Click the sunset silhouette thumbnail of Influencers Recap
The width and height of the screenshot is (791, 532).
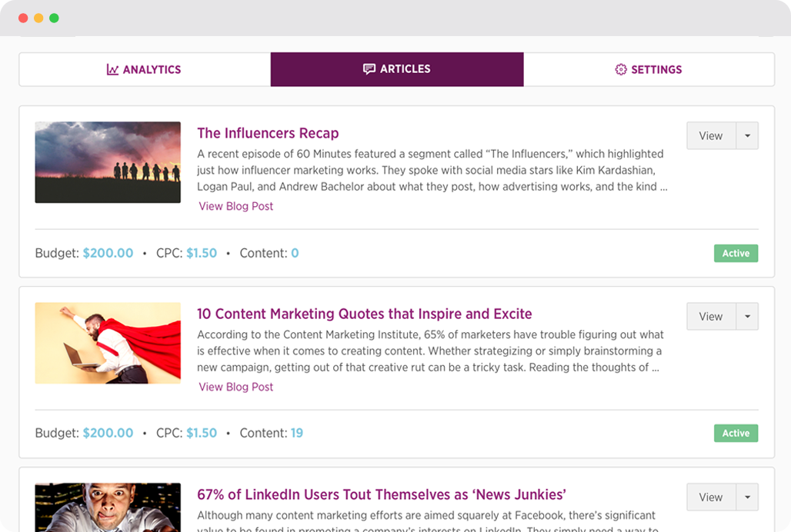[108, 162]
